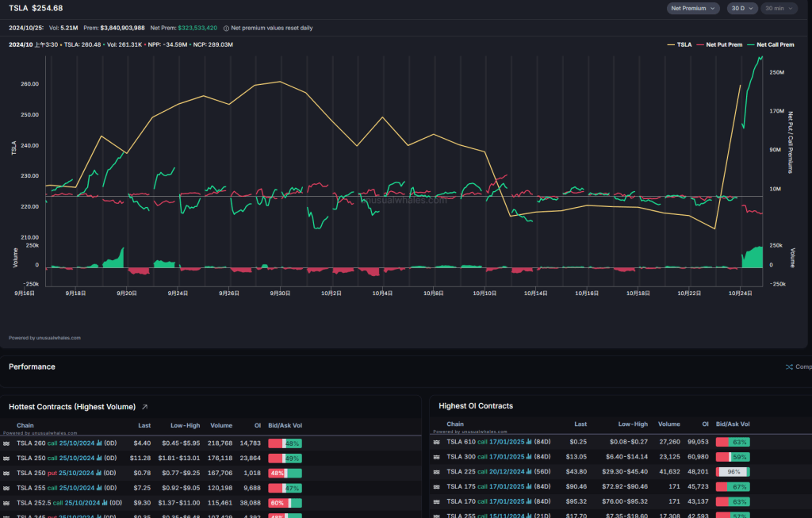Sort Hottest Contracts by Volume column

221,425
